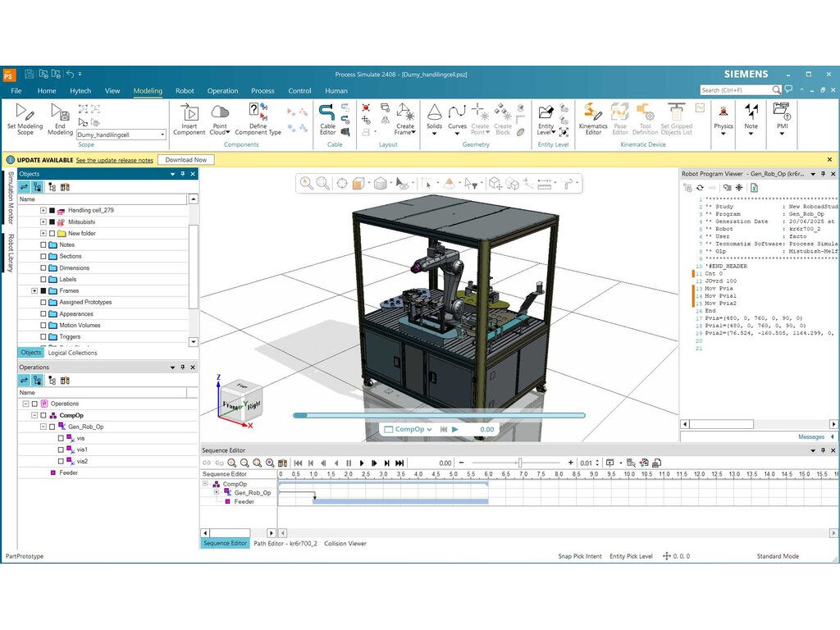Open the File menu
840x630 pixels.
tap(16, 90)
